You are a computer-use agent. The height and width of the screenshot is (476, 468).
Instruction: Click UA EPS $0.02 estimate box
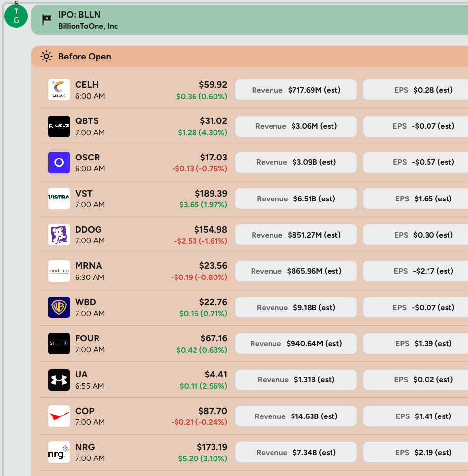click(415, 380)
